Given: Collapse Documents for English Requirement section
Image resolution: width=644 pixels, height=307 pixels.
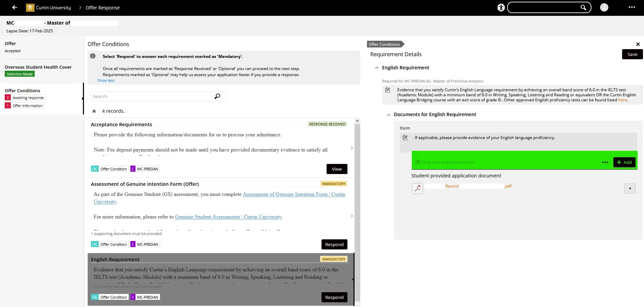Looking at the screenshot, I should (x=389, y=115).
